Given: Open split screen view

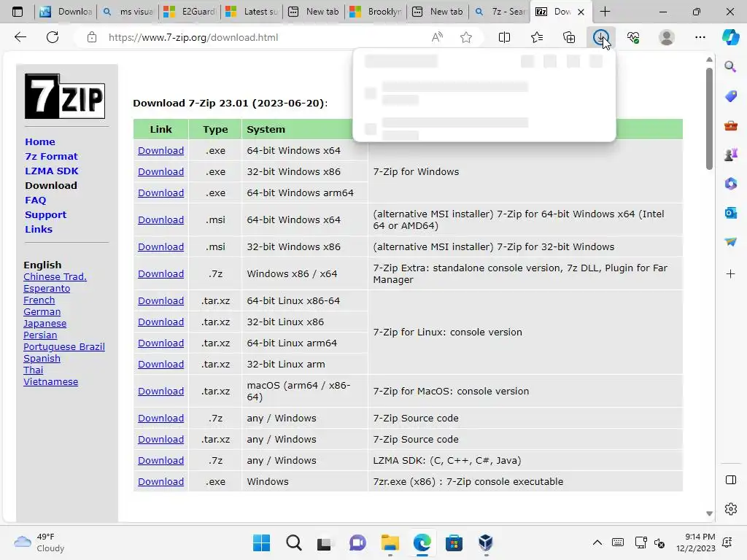Looking at the screenshot, I should coord(504,37).
